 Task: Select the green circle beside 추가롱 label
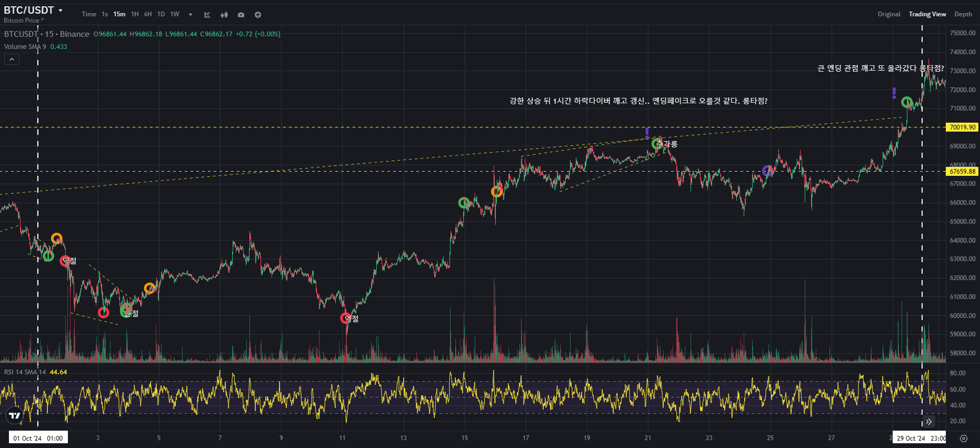(x=657, y=144)
